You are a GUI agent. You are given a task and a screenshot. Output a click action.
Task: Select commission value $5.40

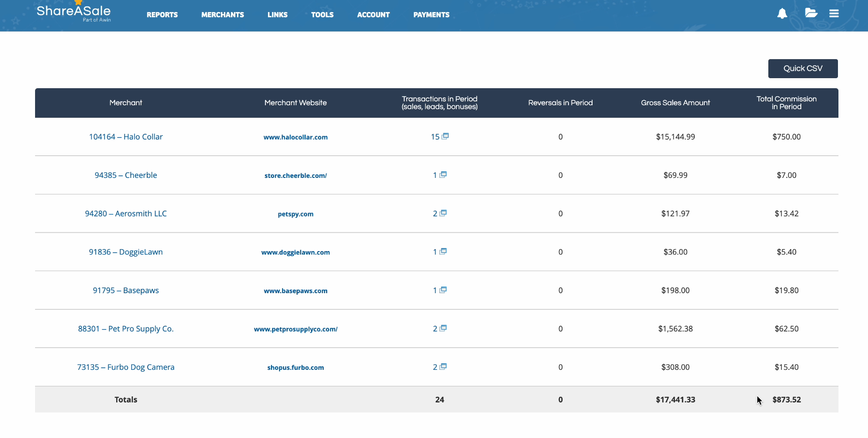[x=787, y=252]
